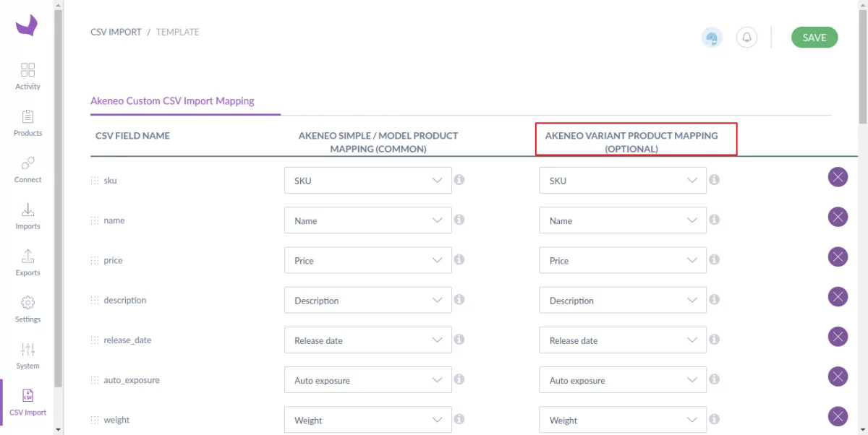Expand the Price mapping dropdown

click(x=367, y=260)
